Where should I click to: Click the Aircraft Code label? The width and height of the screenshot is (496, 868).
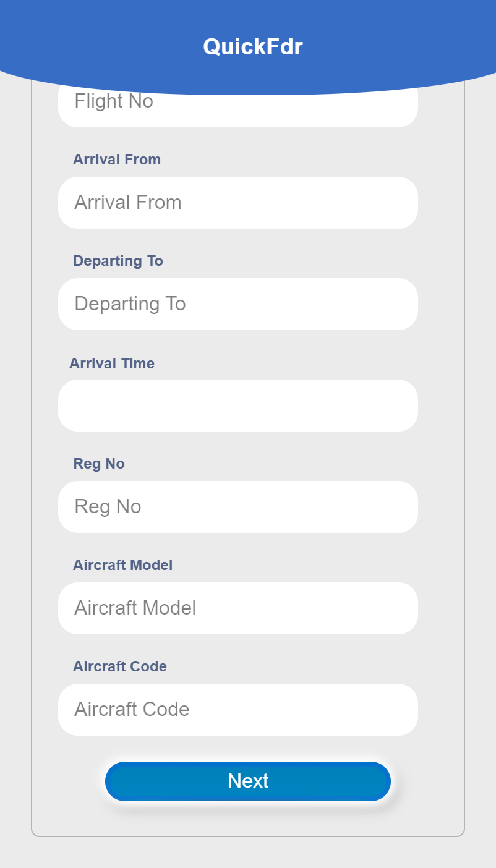(120, 666)
